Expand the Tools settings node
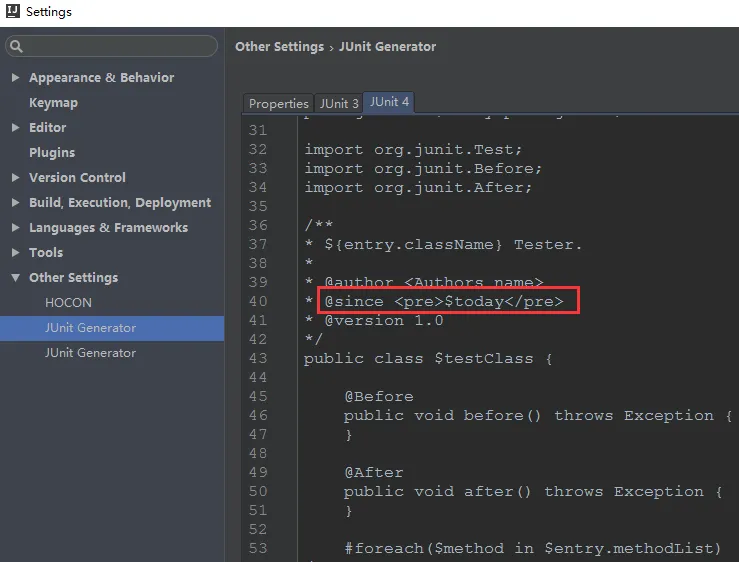 (15, 253)
